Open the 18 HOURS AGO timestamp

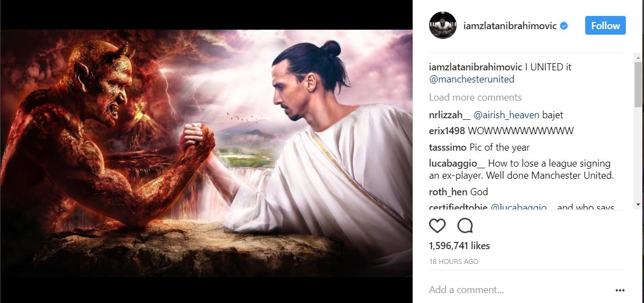coord(453,261)
